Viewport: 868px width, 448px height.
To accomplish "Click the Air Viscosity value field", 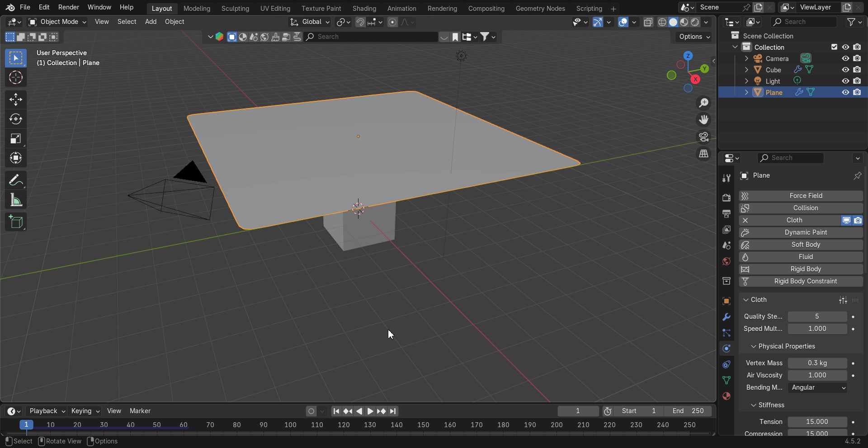I will tap(817, 375).
